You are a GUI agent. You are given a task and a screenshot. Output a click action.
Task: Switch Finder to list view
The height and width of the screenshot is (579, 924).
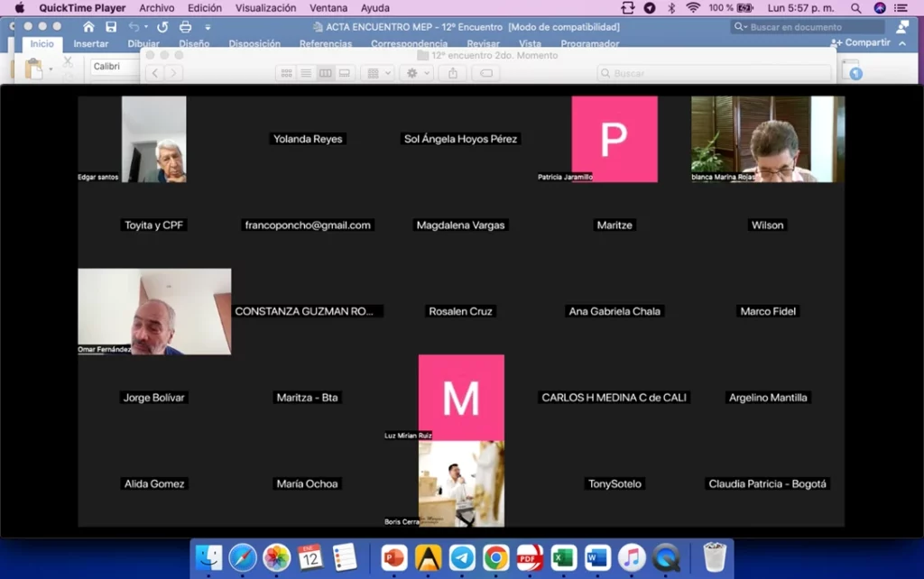coord(306,73)
